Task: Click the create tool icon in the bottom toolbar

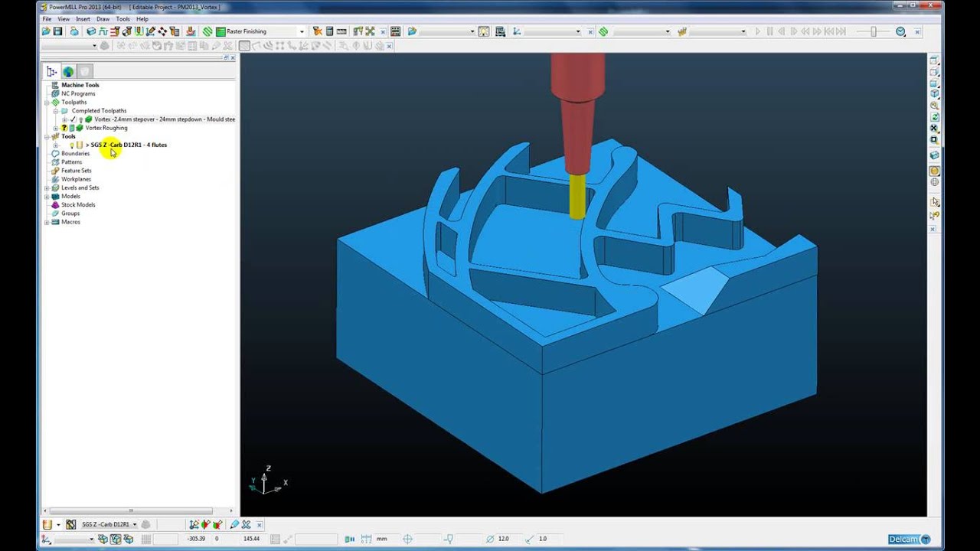Action: tap(47, 524)
